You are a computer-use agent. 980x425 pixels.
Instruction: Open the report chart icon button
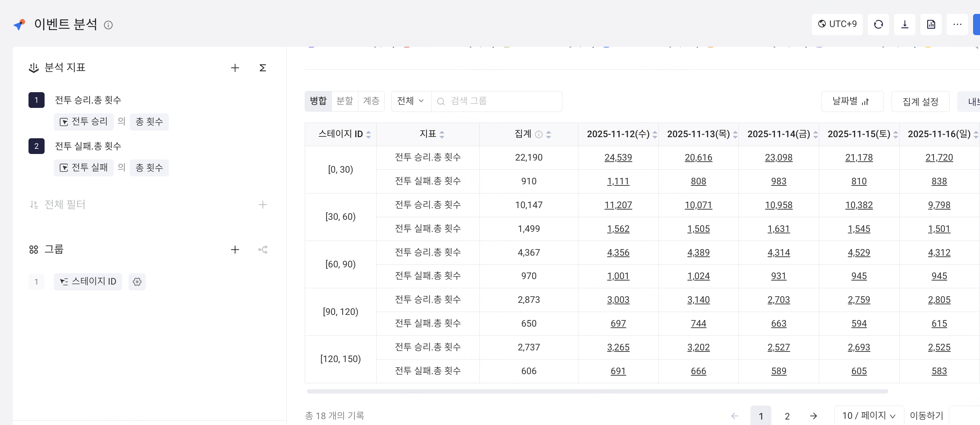931,25
